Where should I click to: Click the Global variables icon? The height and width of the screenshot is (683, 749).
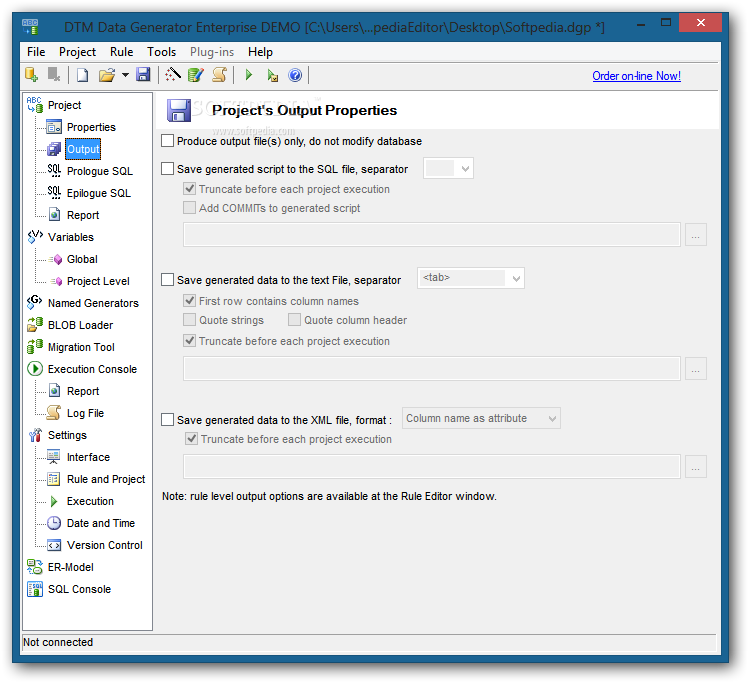coord(55,259)
